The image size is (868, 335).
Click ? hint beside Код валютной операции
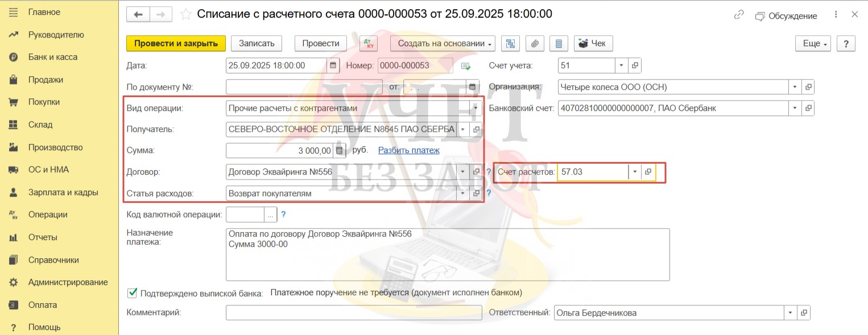(x=283, y=214)
